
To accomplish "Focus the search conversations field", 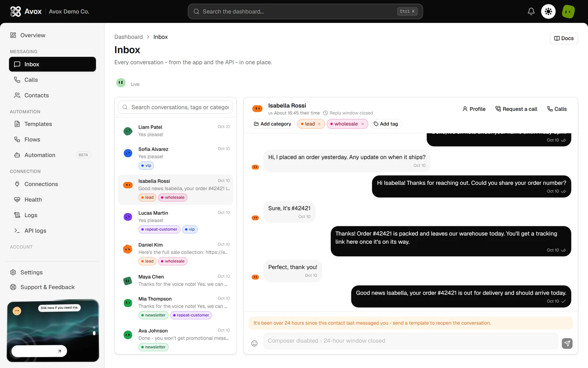I will click(176, 107).
